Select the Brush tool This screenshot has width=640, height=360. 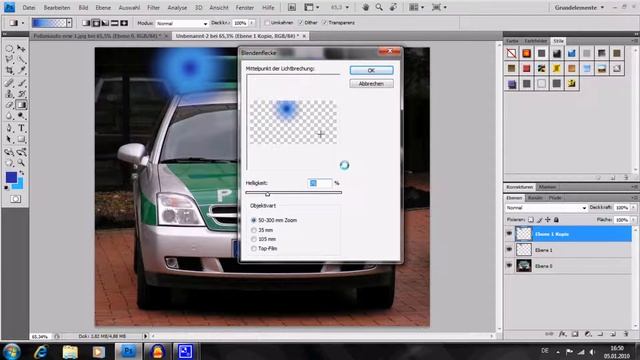(21, 83)
